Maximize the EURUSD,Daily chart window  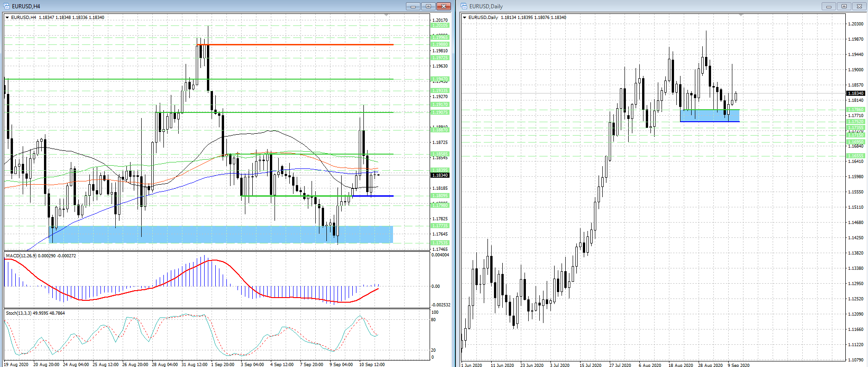(844, 6)
